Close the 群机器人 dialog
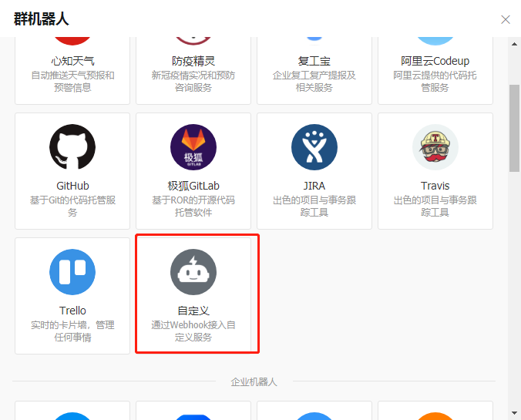This screenshot has height=420, width=521. tap(506, 19)
